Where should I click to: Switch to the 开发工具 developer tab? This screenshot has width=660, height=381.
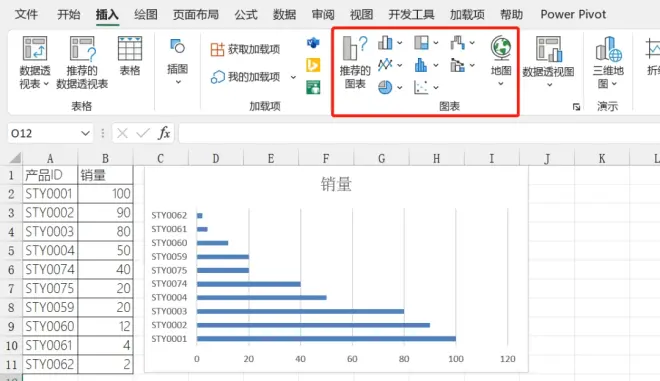(411, 14)
